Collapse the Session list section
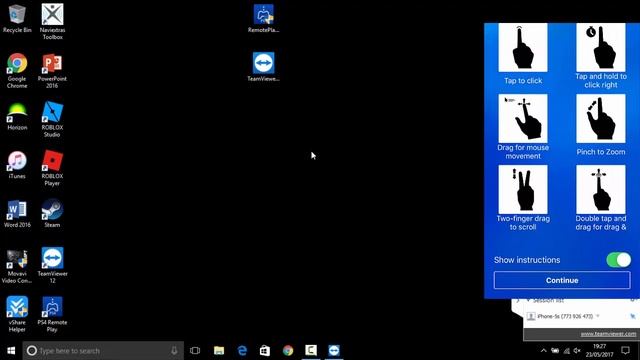The height and width of the screenshot is (360, 640). pyautogui.click(x=528, y=301)
